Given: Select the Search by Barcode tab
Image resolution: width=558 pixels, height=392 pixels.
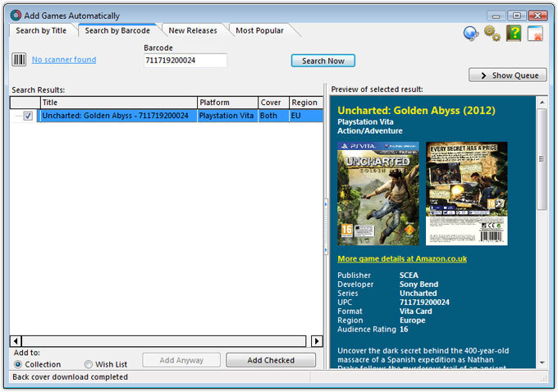Looking at the screenshot, I should pyautogui.click(x=117, y=30).
